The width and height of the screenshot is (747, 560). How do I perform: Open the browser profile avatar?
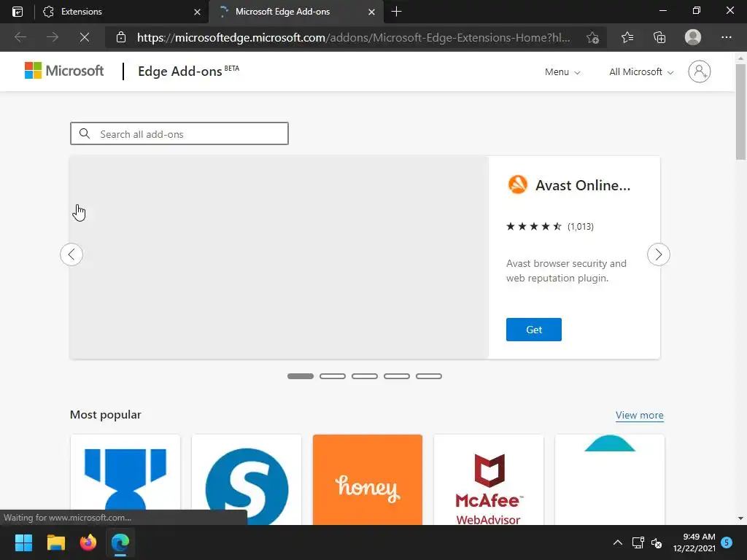[x=693, y=37]
